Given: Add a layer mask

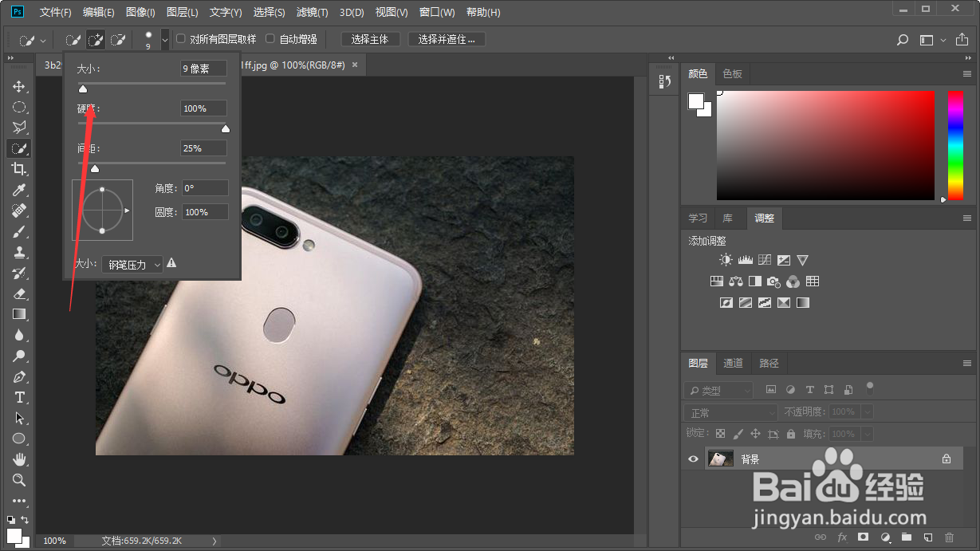Looking at the screenshot, I should point(863,537).
